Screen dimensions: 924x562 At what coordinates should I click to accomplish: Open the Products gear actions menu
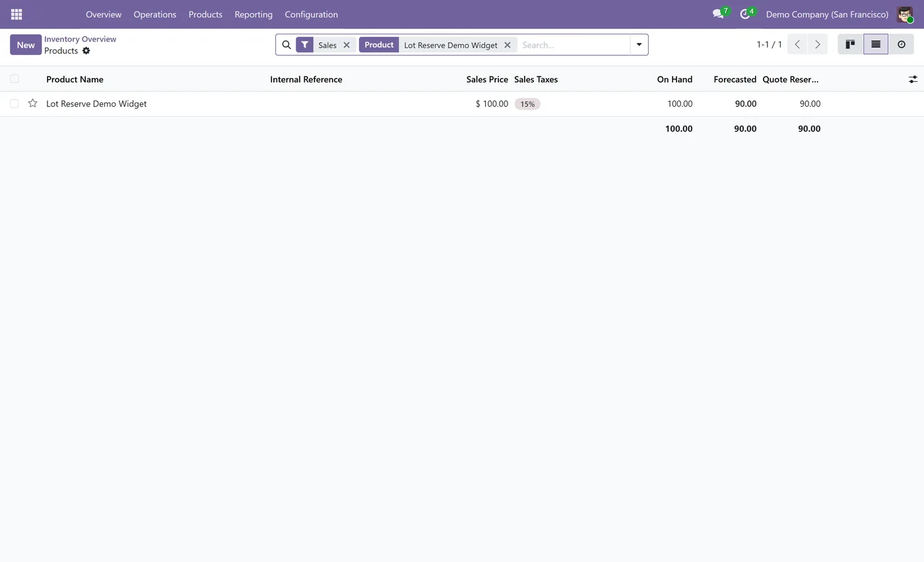pos(86,51)
